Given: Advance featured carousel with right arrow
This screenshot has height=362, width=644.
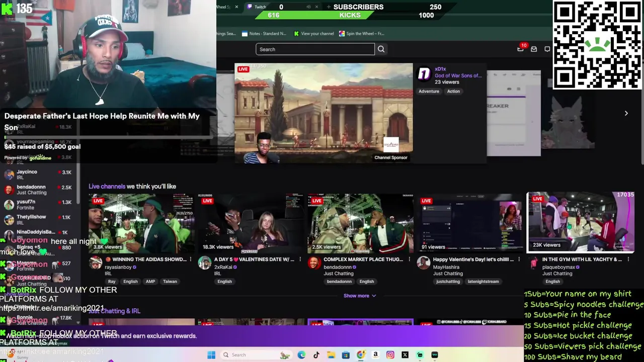Looking at the screenshot, I should [x=626, y=113].
